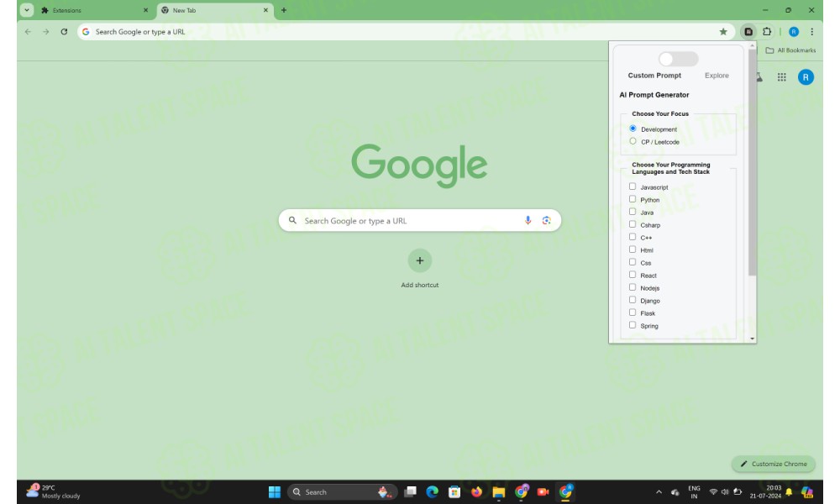Select the Development focus option

[633, 129]
